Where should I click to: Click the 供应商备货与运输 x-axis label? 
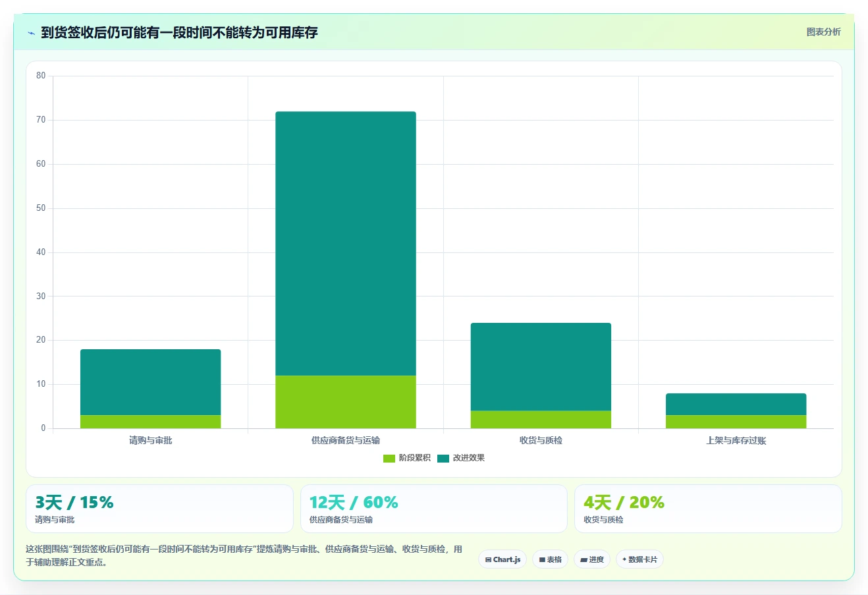coord(346,440)
